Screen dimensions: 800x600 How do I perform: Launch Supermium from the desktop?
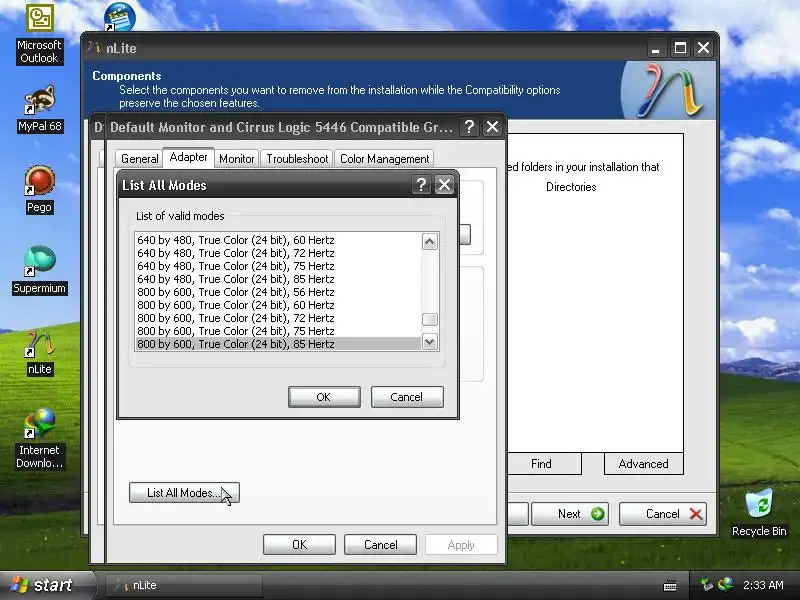pos(39,270)
